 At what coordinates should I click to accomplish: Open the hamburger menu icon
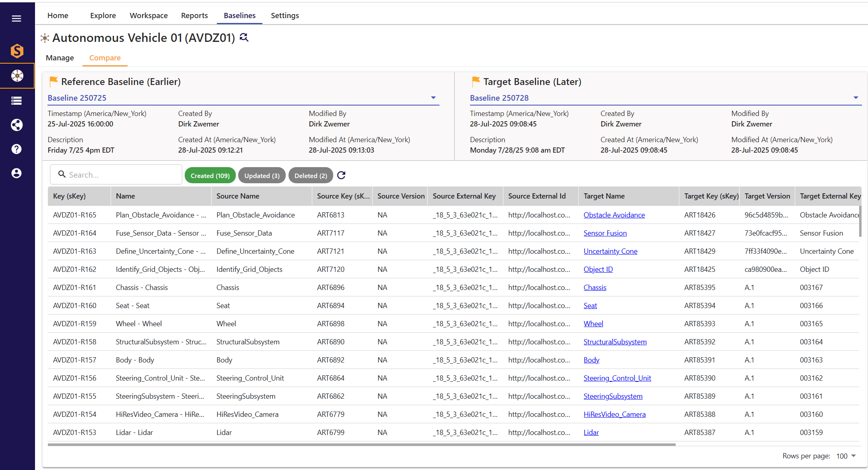click(x=16, y=19)
